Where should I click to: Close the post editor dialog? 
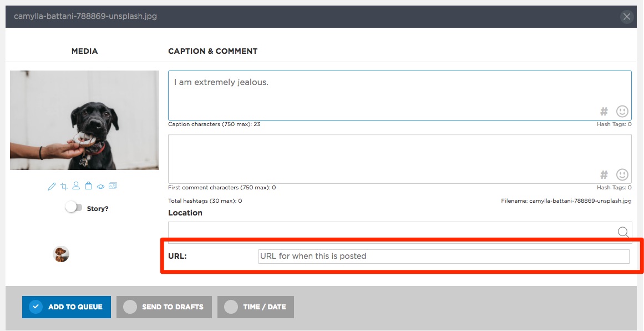[627, 17]
